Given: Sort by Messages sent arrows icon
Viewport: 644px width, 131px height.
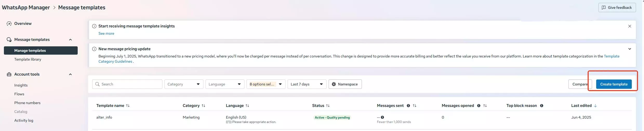Looking at the screenshot, I should (415, 106).
